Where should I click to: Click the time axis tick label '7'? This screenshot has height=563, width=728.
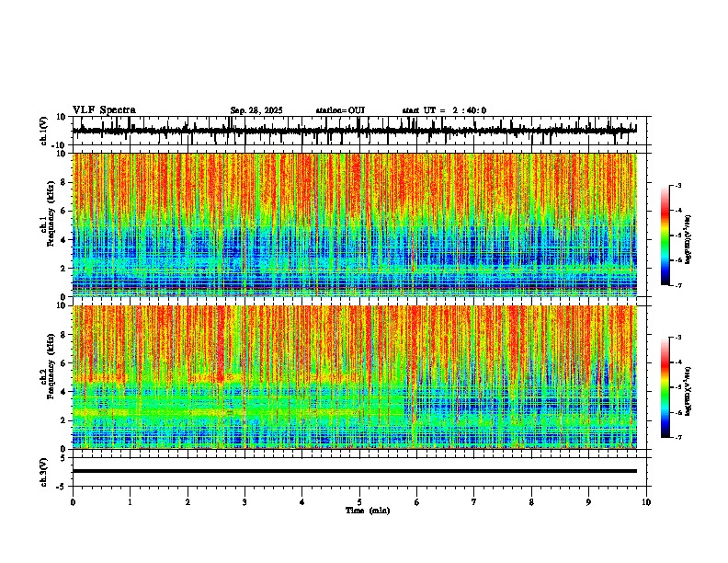474,502
